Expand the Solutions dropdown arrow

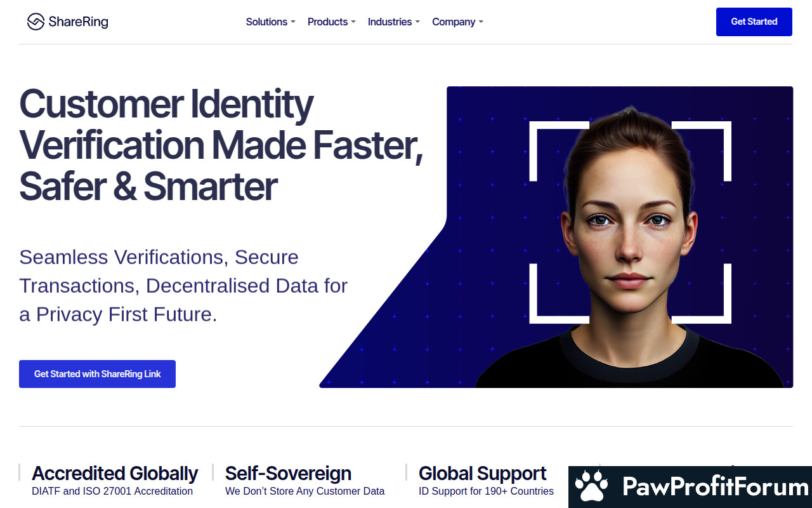pos(293,22)
